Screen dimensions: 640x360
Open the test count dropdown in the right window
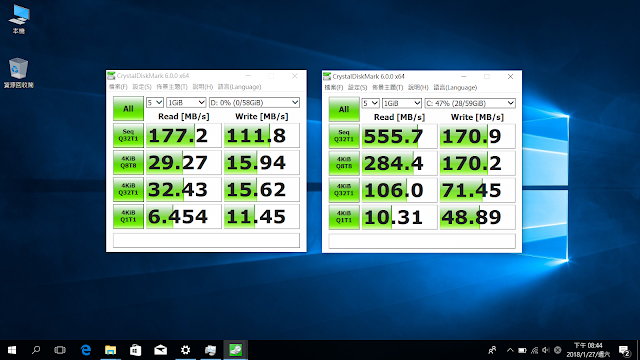(371, 103)
